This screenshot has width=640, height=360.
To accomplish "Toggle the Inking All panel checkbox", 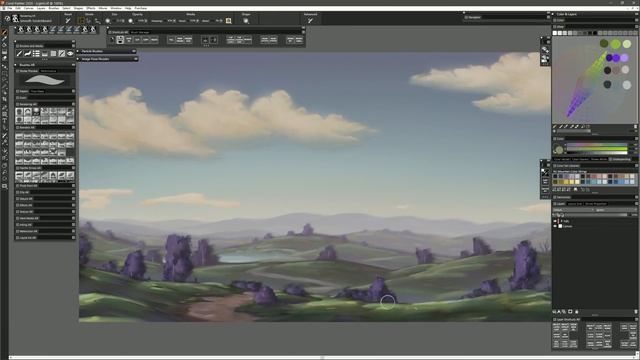I will (18, 225).
